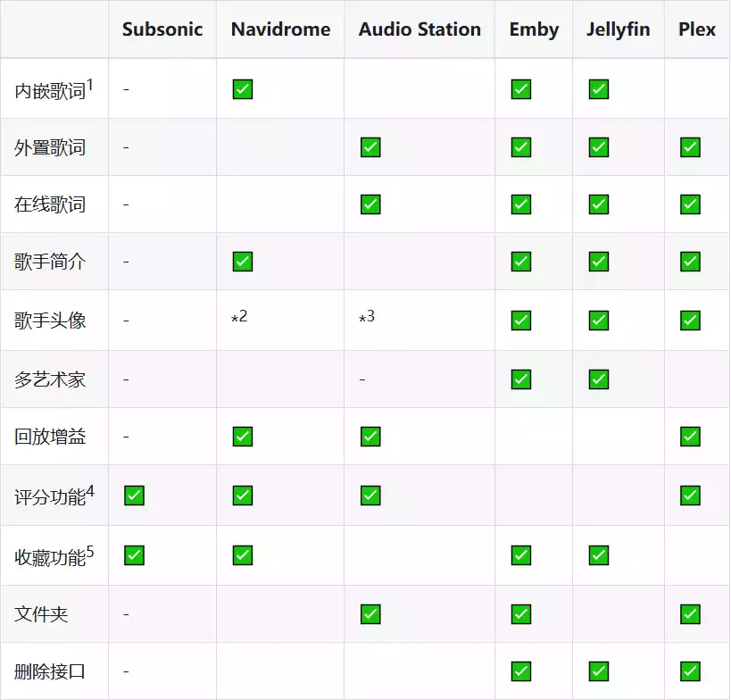
Task: Click the dash in Subsonic 外置歌词 cell
Action: click(125, 146)
